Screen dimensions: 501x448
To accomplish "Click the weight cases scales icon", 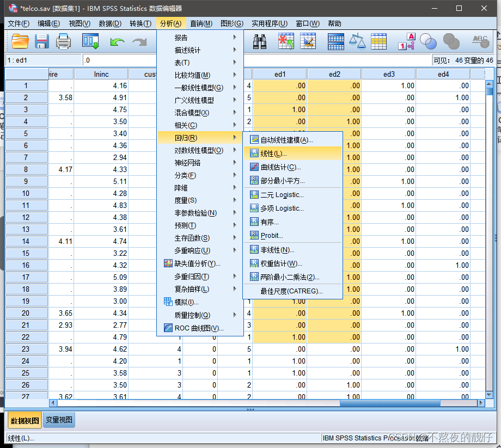I will click(x=357, y=41).
